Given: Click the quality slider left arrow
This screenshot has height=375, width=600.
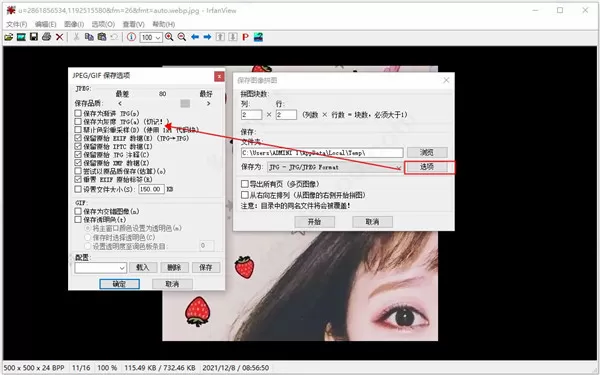Looking at the screenshot, I should click(120, 103).
